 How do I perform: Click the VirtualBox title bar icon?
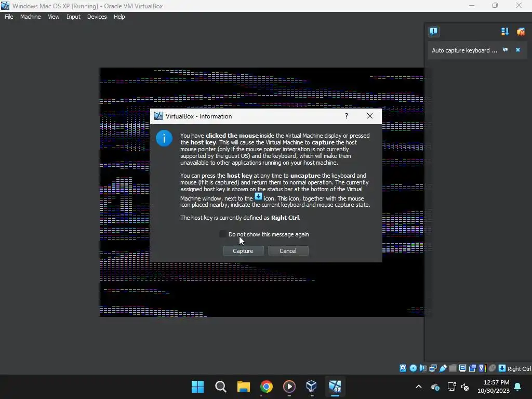(5, 6)
